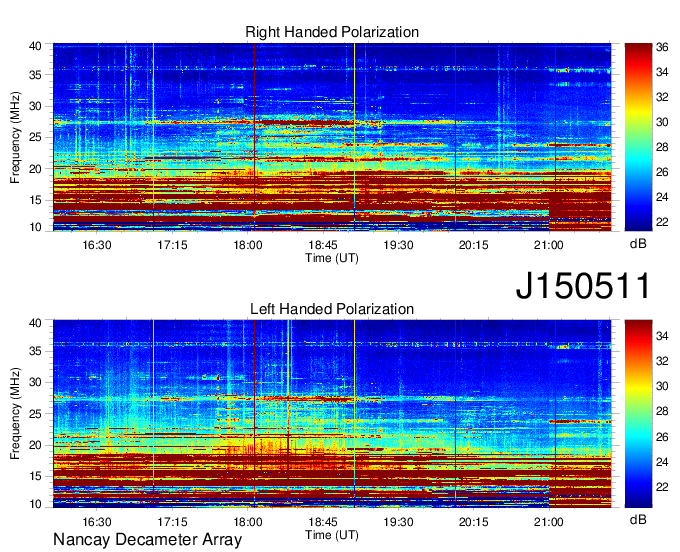Click the 16:30 time tick of bottom plot
The image size is (680, 552).
tap(97, 522)
